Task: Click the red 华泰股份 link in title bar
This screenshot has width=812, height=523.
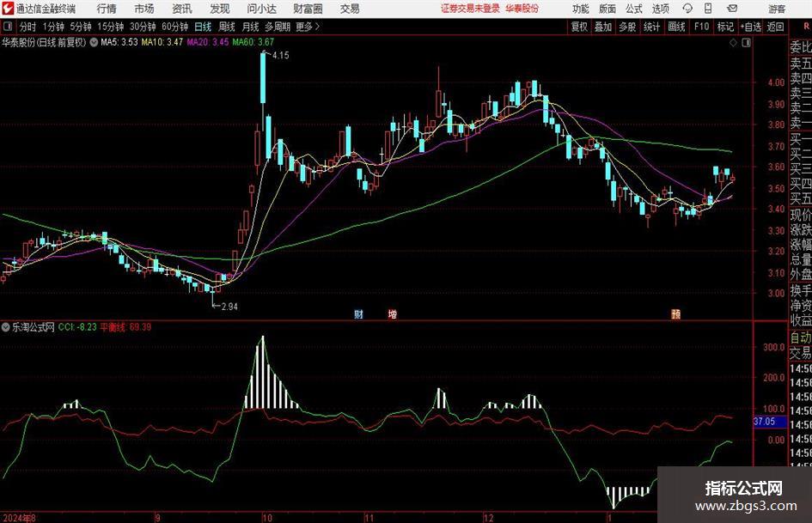Action: point(522,9)
